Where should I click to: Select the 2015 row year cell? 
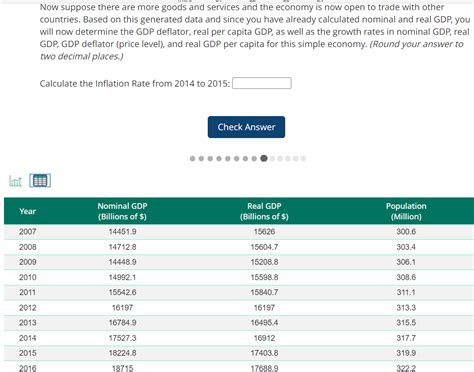[x=28, y=353]
